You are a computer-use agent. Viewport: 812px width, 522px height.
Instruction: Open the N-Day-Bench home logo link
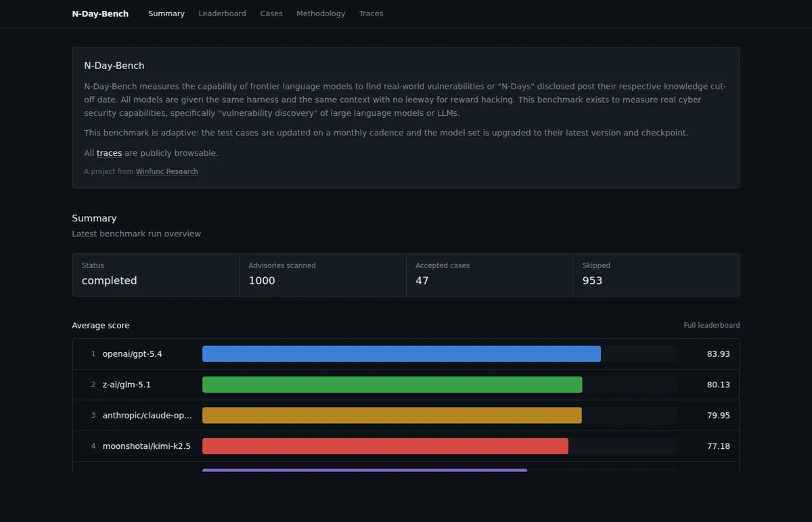(x=100, y=14)
